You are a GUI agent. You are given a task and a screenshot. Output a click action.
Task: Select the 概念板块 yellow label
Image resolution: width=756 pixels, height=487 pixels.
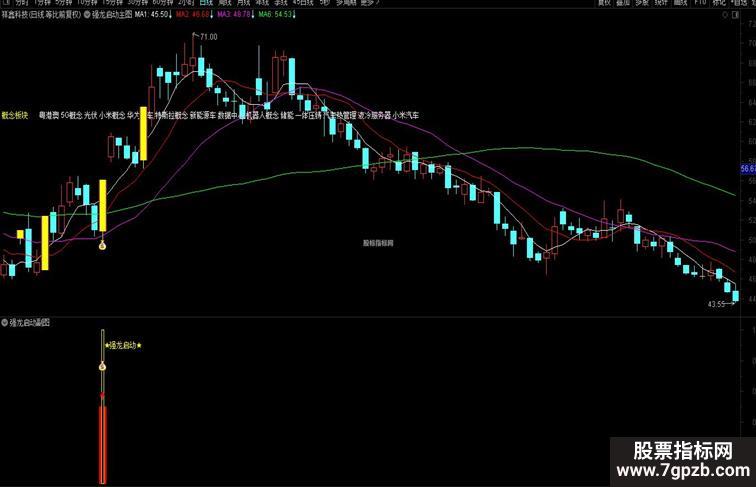(15, 115)
